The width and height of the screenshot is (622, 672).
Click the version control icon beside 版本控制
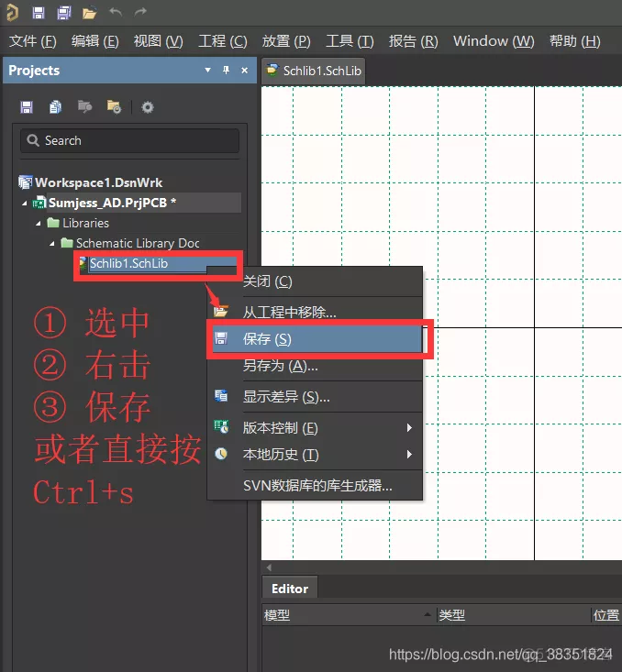point(221,427)
